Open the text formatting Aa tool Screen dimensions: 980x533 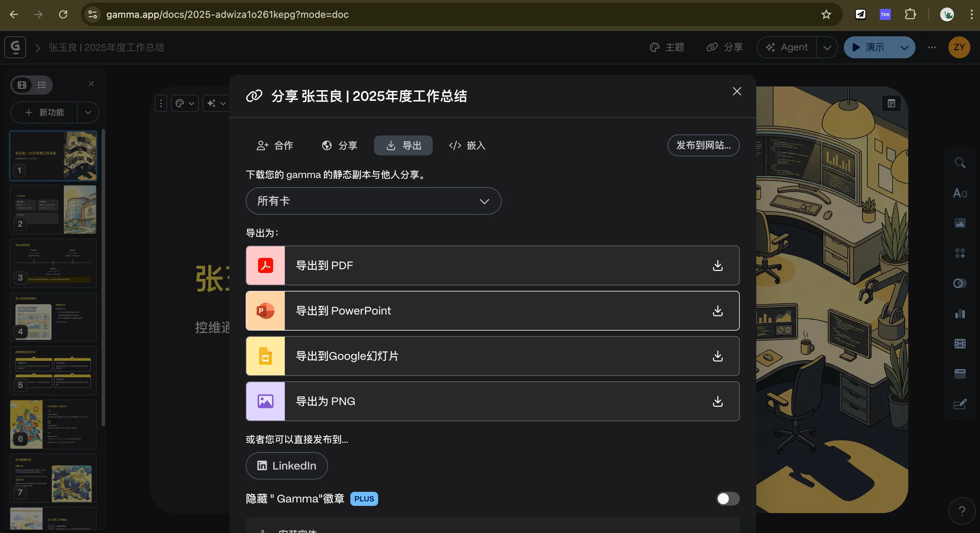[x=960, y=193]
